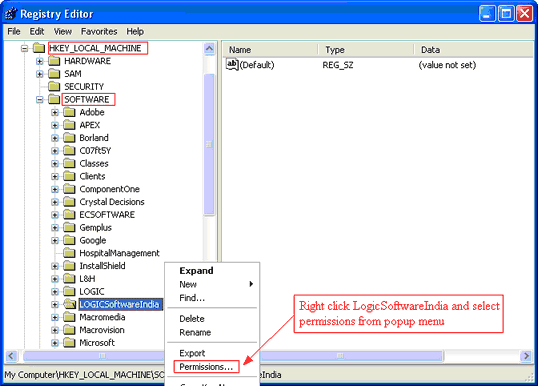
Task: Click the Google folder icon
Action: 69,240
